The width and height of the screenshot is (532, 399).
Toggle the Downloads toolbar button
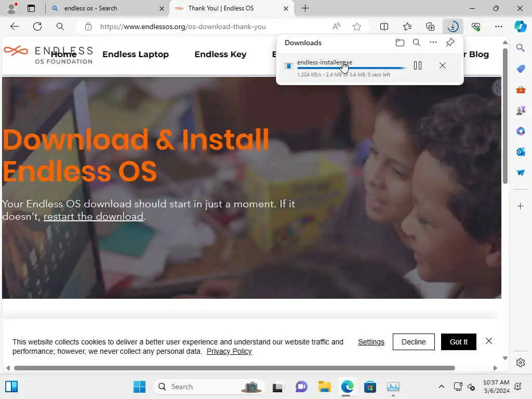click(x=453, y=26)
